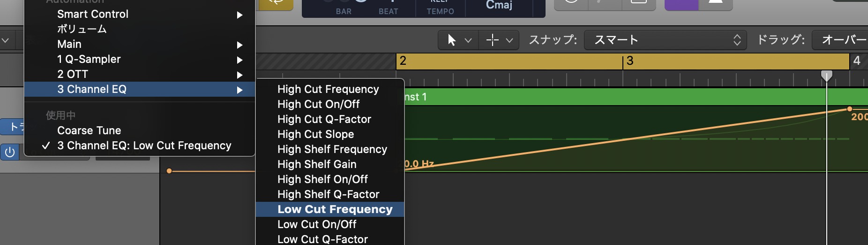Click the pointer tool arrow icon

point(452,40)
